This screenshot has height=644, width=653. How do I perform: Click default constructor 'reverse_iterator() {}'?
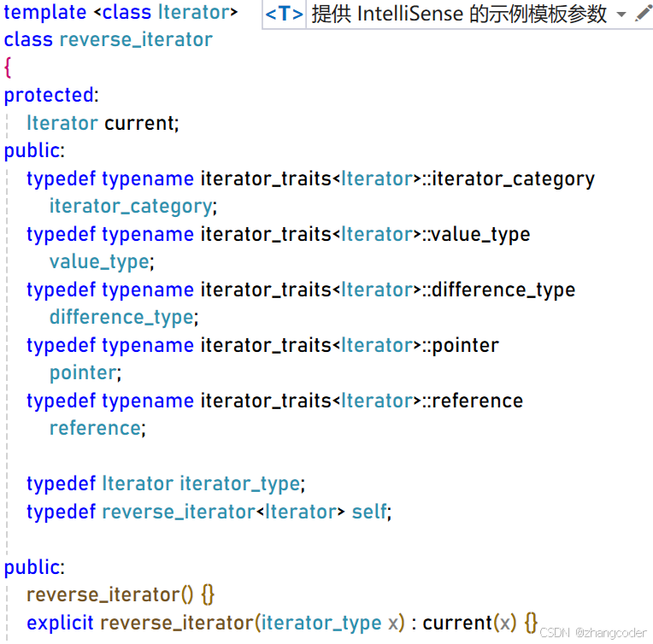(x=121, y=594)
